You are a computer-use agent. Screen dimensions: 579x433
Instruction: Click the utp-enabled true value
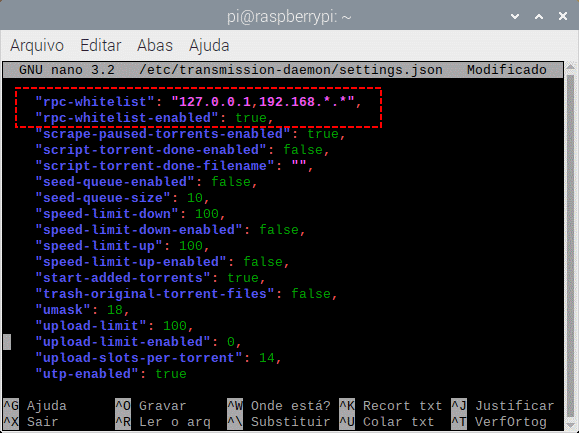click(x=171, y=374)
